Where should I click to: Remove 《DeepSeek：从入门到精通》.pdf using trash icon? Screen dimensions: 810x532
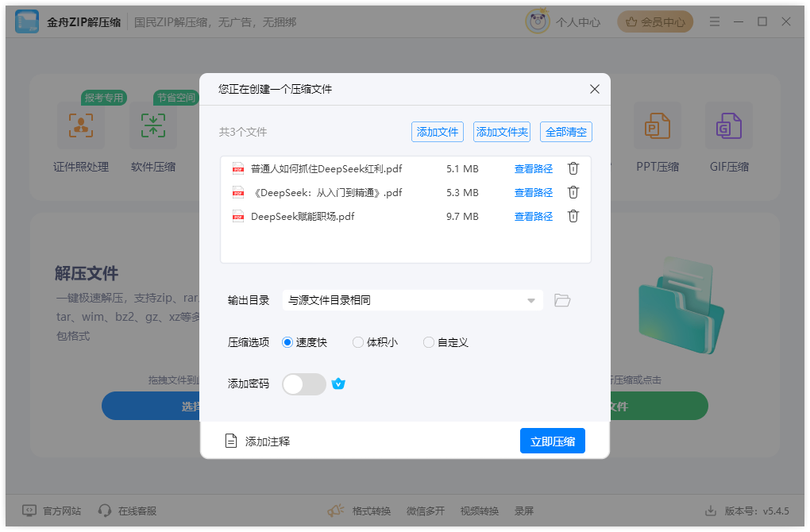(573, 192)
